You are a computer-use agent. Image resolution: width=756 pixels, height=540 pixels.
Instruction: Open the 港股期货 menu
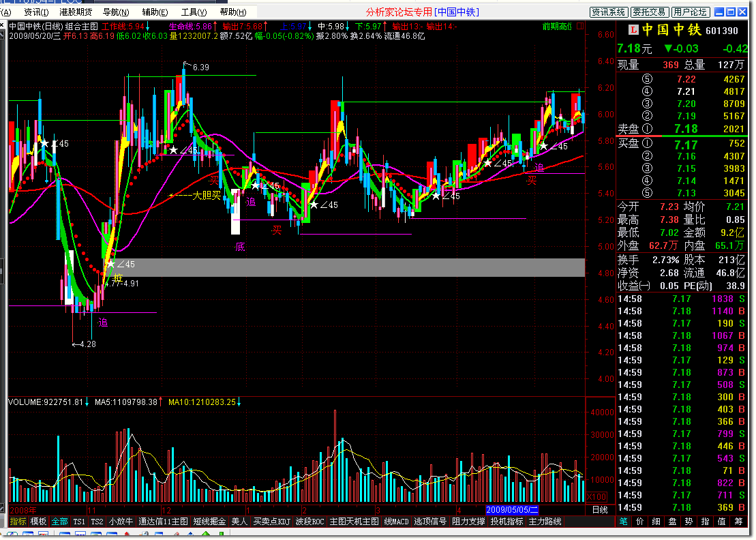tap(76, 12)
